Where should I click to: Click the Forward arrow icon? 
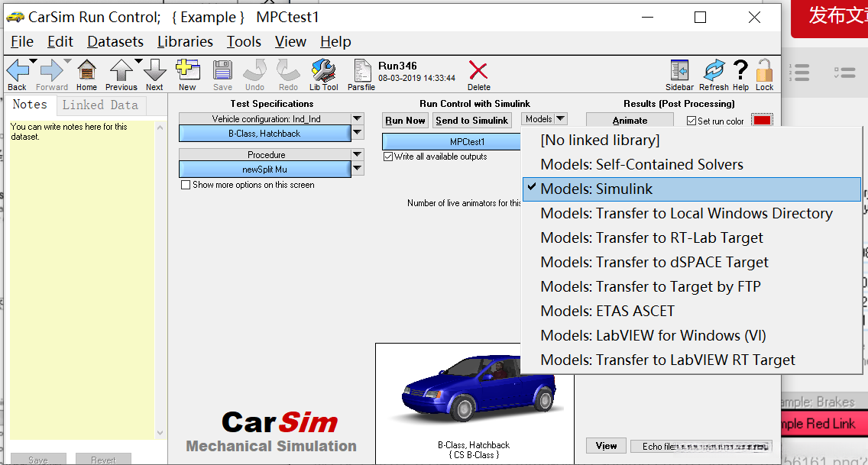[x=51, y=70]
